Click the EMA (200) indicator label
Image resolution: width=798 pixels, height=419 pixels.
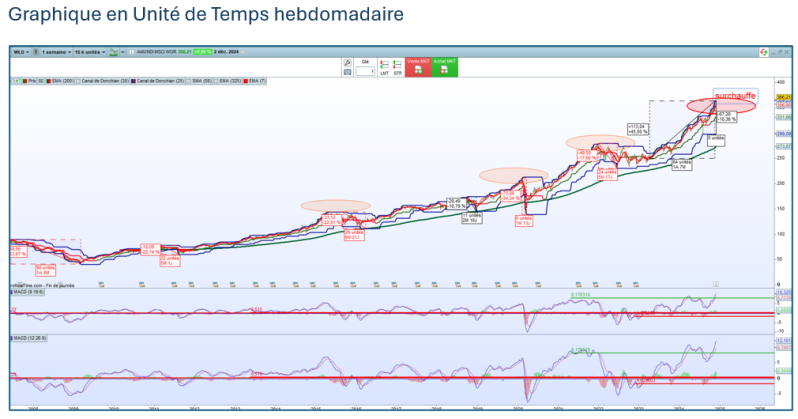[x=60, y=81]
